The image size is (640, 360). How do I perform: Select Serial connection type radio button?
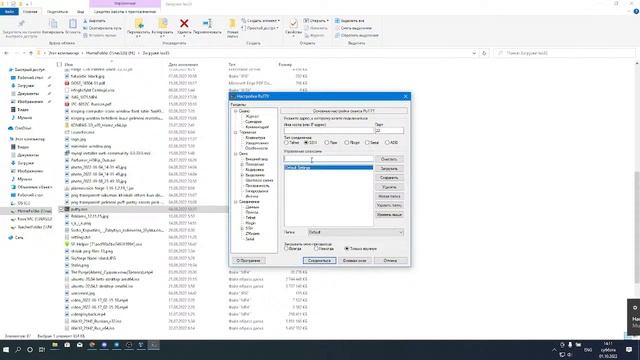coord(367,142)
